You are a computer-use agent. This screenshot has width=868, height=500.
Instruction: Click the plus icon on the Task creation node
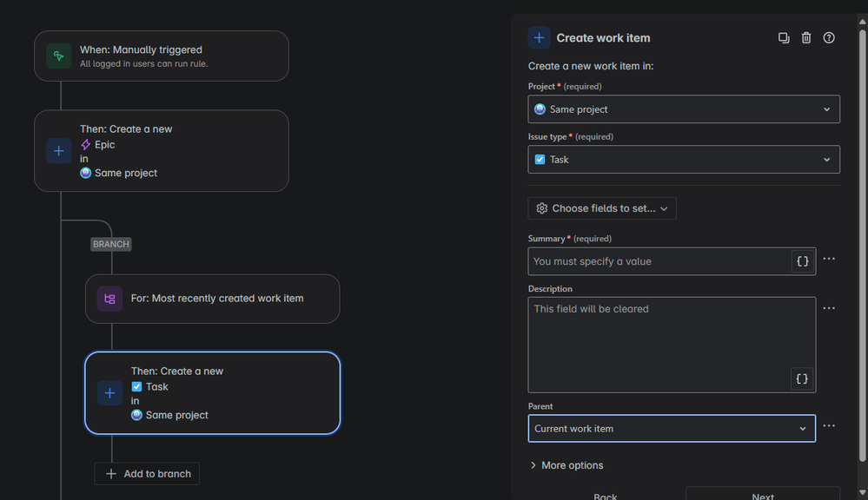click(109, 392)
